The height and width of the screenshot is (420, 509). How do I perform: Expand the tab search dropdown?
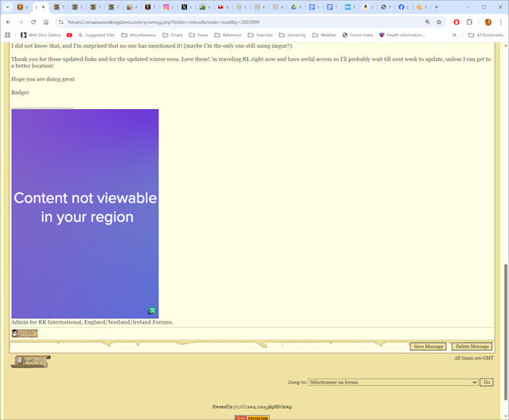(x=7, y=7)
